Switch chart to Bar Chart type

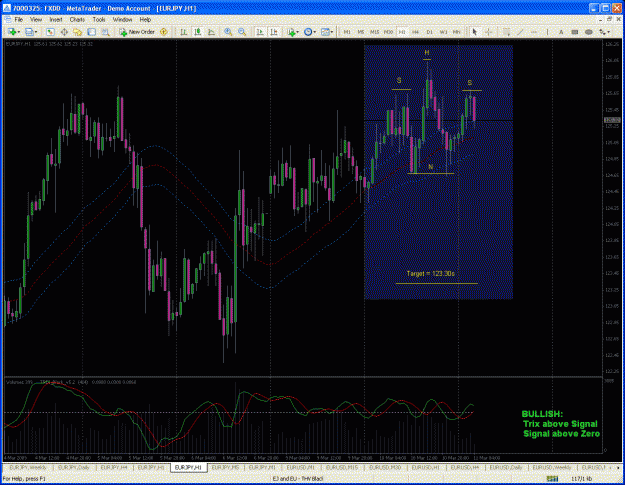tap(184, 32)
